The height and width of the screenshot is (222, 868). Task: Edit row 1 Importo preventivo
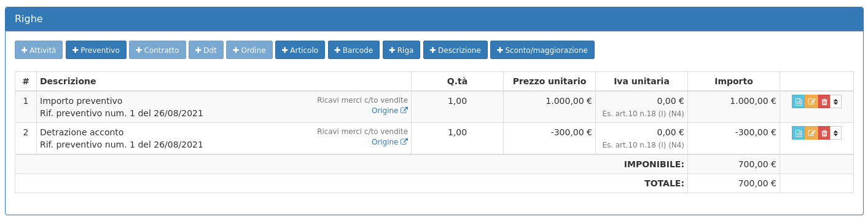[811, 101]
